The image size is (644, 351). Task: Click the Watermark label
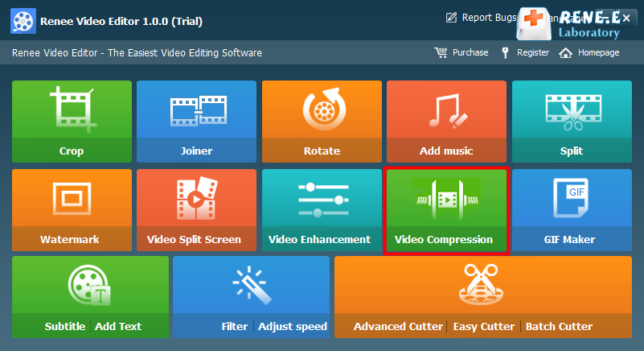[69, 239]
